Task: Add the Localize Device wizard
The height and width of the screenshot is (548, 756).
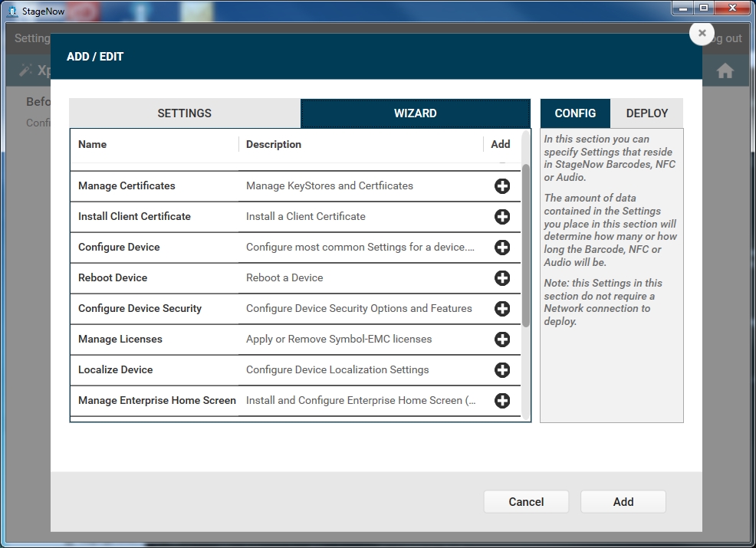Action: pyautogui.click(x=502, y=370)
